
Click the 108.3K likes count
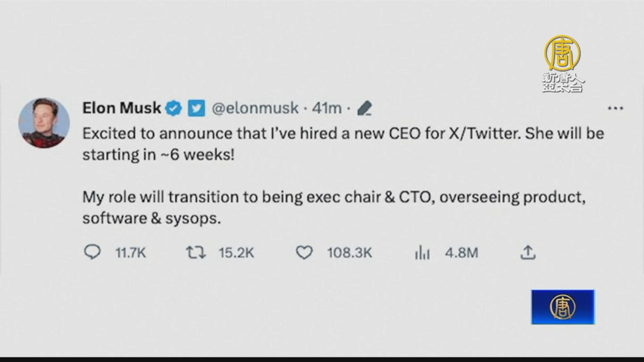pyautogui.click(x=350, y=253)
